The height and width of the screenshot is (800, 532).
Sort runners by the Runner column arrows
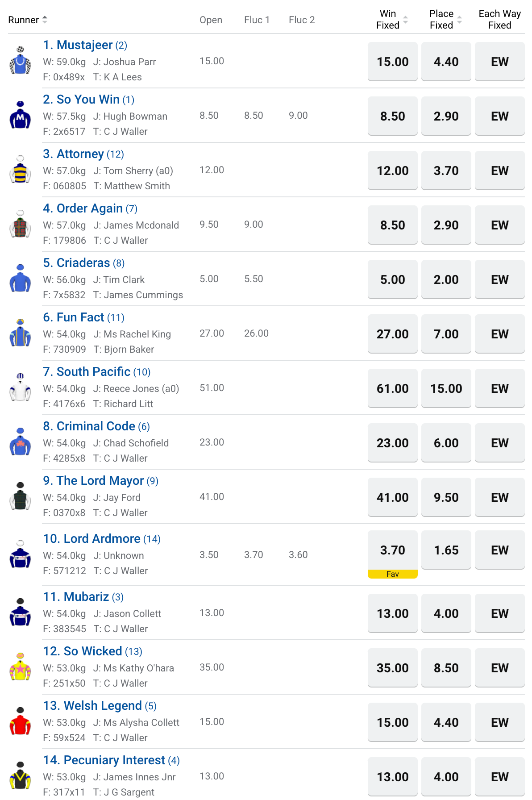[x=45, y=20]
